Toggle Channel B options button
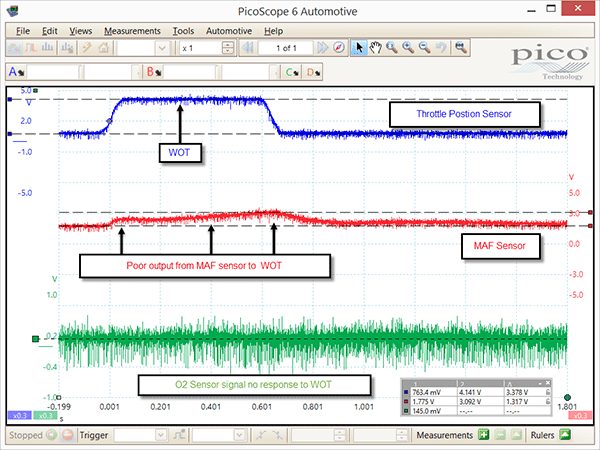This screenshot has height=450, width=600. pos(153,72)
